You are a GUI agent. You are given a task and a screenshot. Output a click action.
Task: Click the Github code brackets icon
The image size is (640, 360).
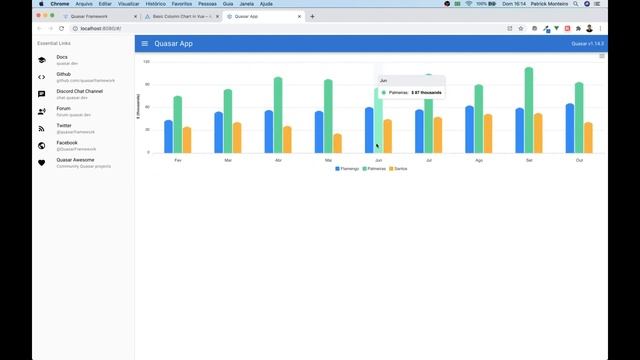tap(42, 77)
